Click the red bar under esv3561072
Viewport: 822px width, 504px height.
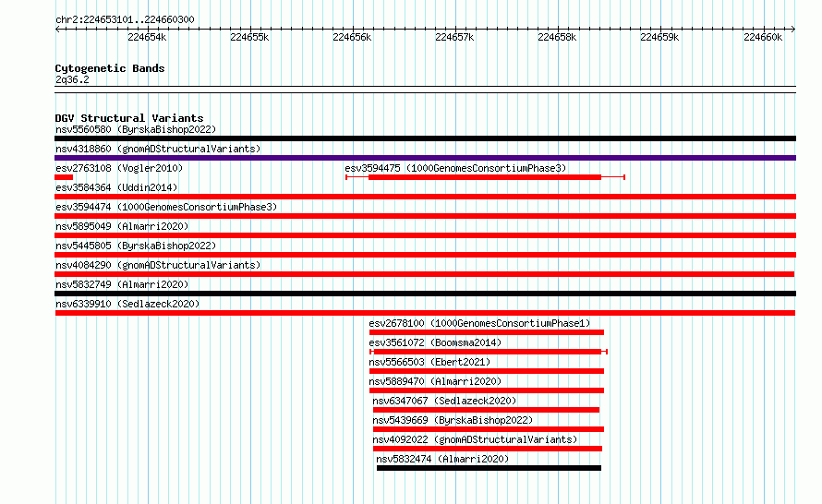(489, 352)
